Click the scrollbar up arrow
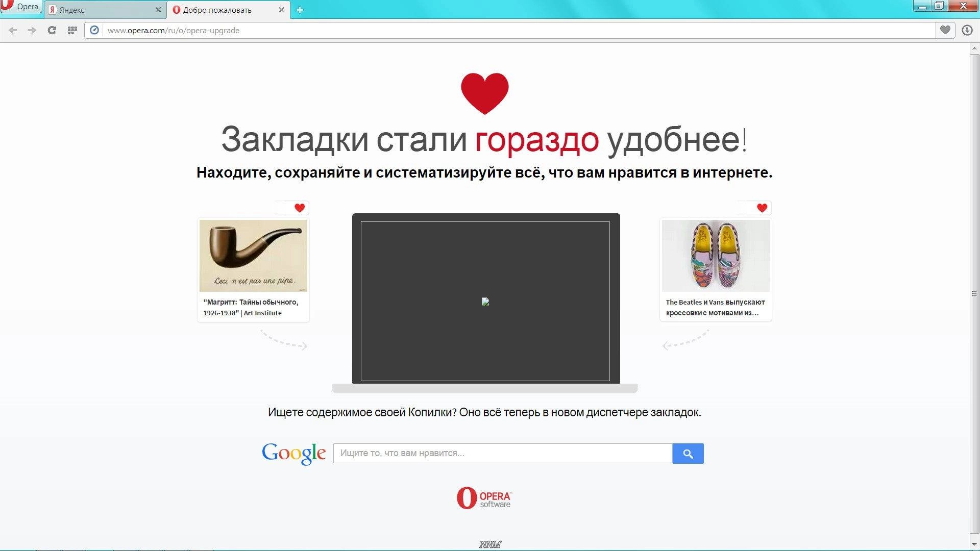 (x=974, y=49)
